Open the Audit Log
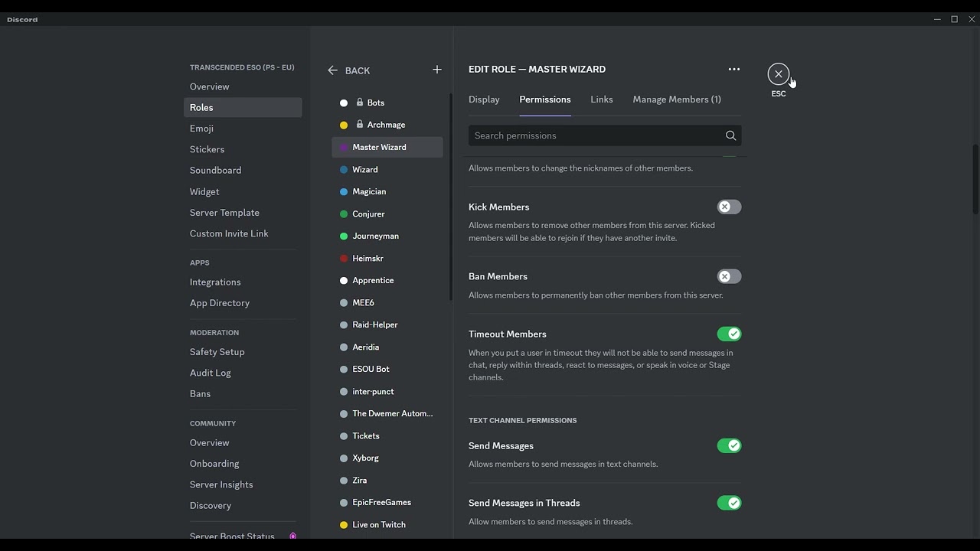The width and height of the screenshot is (980, 551). click(243, 373)
